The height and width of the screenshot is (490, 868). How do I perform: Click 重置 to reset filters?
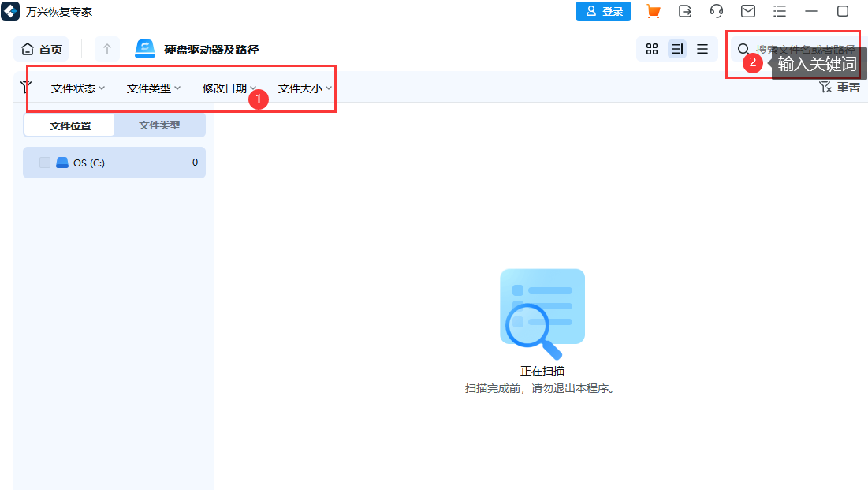click(847, 87)
